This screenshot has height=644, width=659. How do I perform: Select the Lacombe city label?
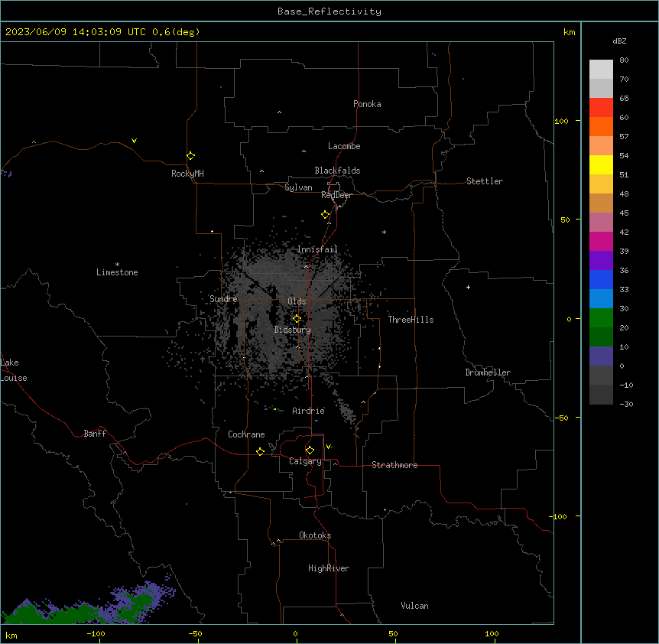pos(344,146)
